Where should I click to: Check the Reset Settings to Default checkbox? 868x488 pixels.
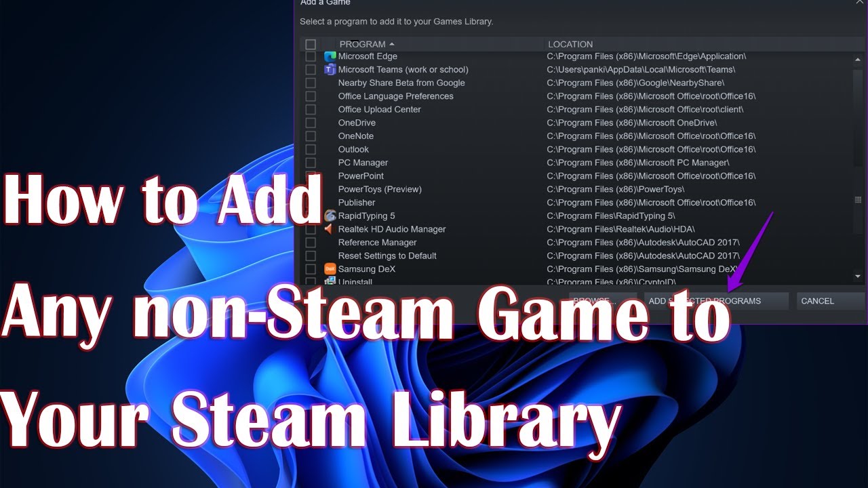pyautogui.click(x=311, y=256)
